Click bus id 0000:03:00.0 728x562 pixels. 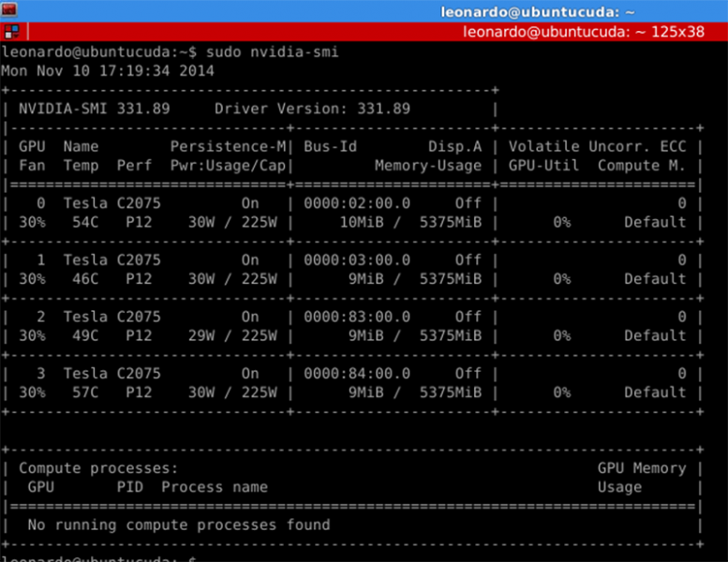[x=357, y=259]
